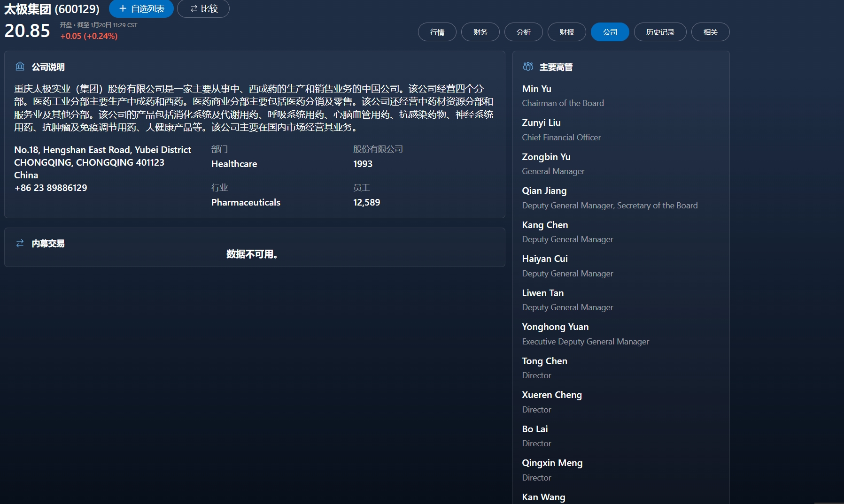This screenshot has height=504, width=844.
Task: Open the 财报 tab
Action: point(567,32)
